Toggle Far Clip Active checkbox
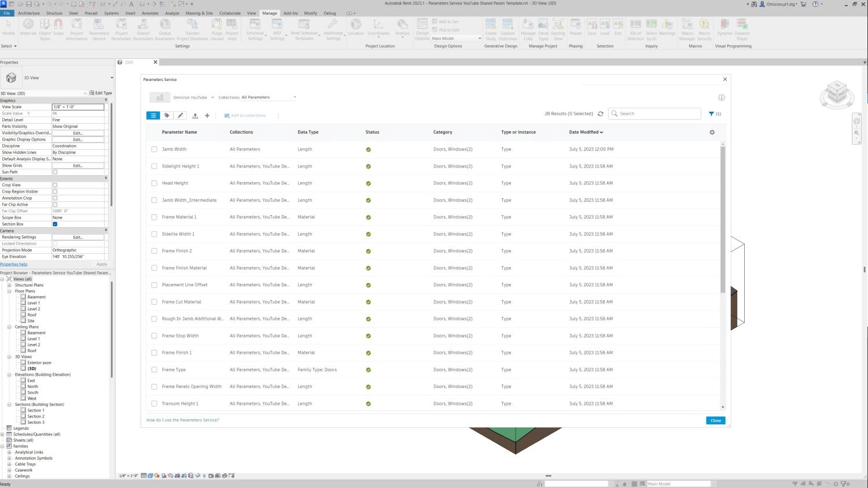Screen dimensions: 868x488 coord(55,205)
